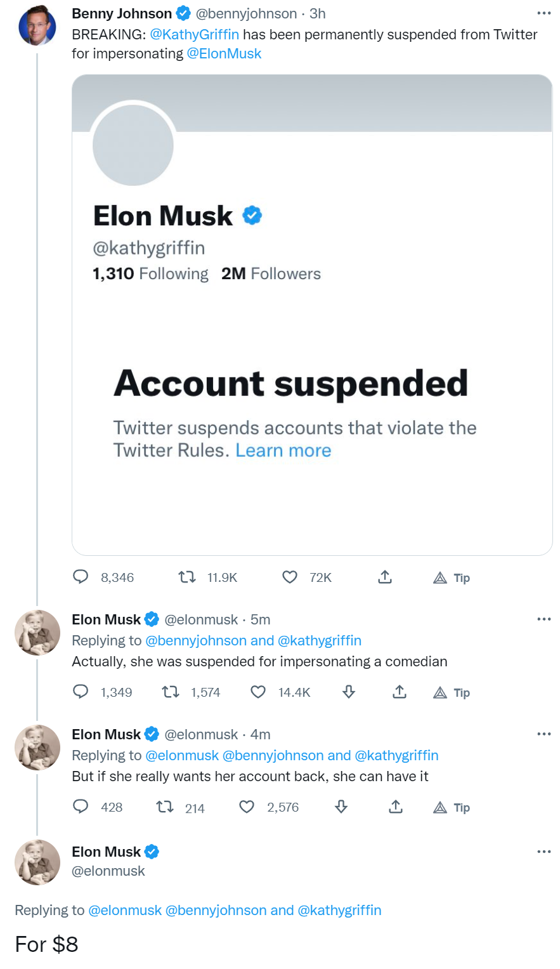The image size is (560, 969).
Task: Open the @KathyGriffin mention in the top tweet
Action: point(194,34)
